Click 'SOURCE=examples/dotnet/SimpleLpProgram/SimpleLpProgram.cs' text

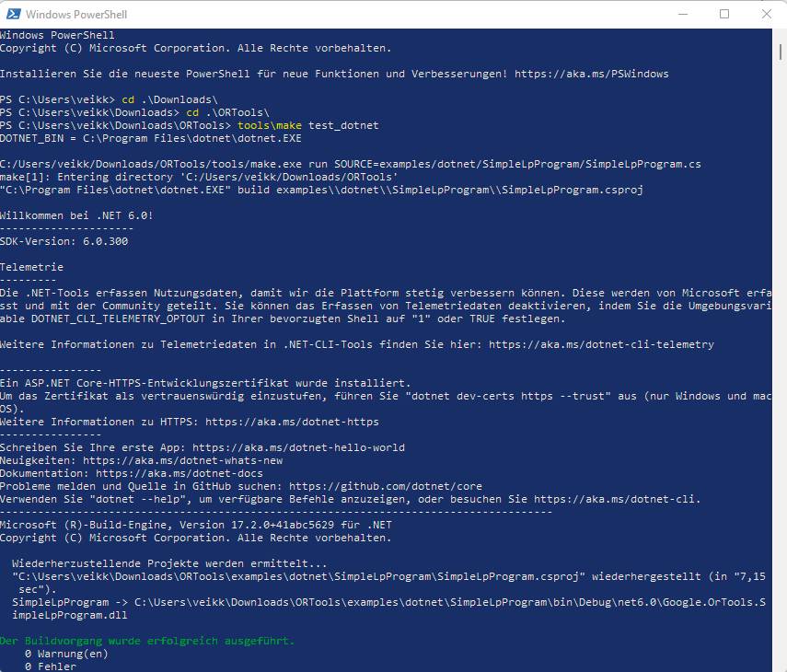pyautogui.click(x=517, y=164)
